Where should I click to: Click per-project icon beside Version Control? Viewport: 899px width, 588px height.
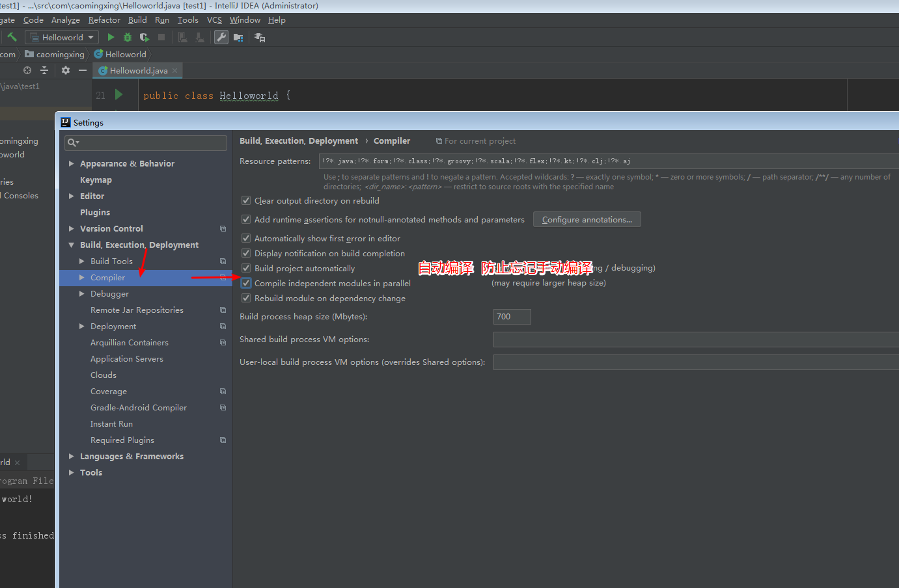click(223, 229)
